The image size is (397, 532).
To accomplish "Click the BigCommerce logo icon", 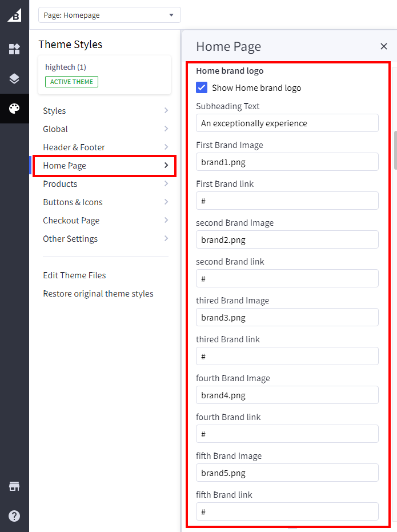I will pos(14,15).
